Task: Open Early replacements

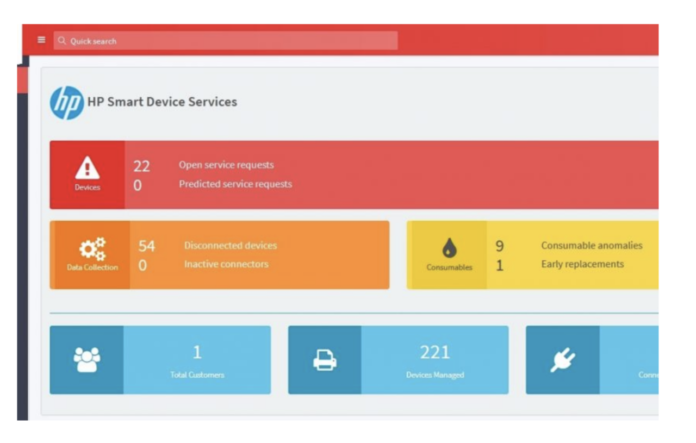Action: [x=582, y=264]
